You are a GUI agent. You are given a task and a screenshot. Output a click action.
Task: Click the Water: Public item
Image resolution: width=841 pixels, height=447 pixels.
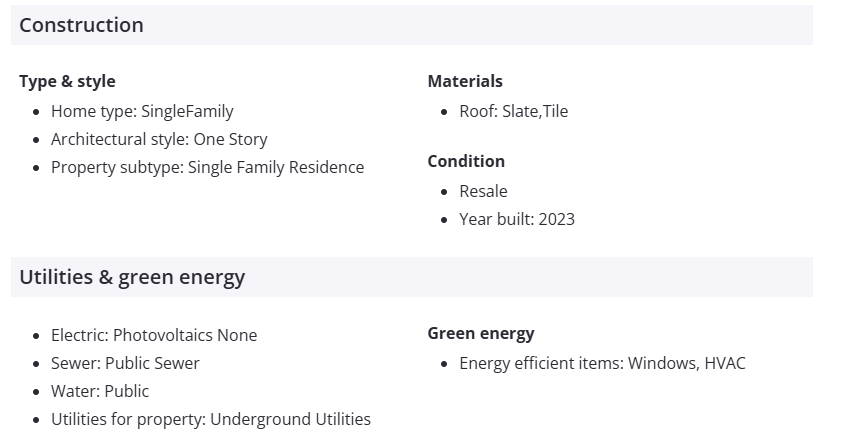pyautogui.click(x=100, y=391)
